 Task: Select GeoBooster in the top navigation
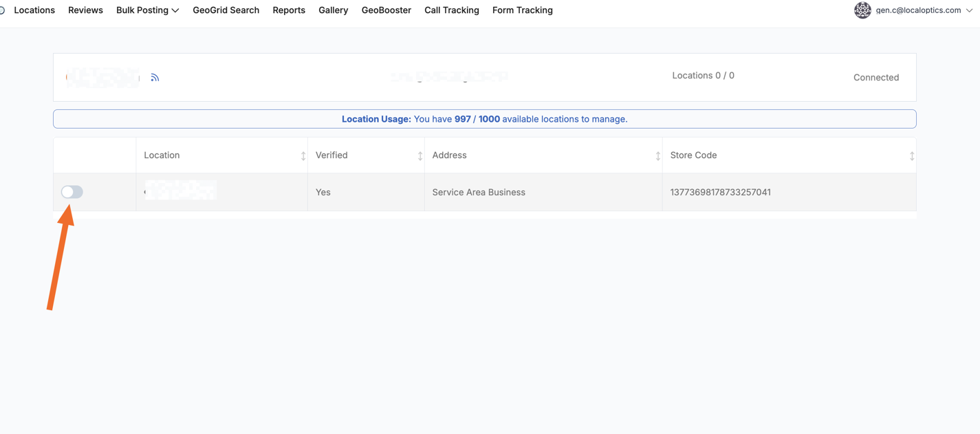click(x=386, y=10)
